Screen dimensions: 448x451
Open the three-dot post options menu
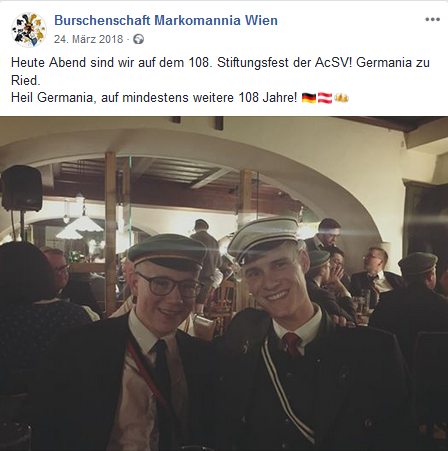[x=432, y=19]
